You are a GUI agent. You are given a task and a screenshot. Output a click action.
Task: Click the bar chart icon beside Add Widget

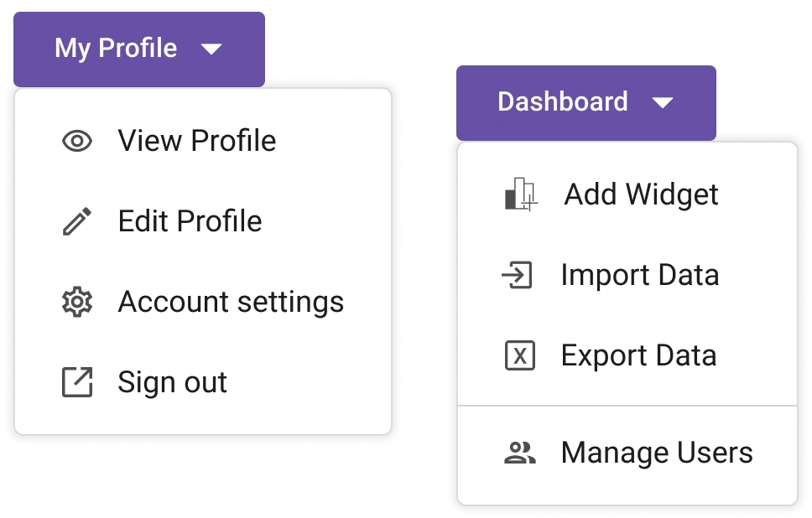(520, 194)
